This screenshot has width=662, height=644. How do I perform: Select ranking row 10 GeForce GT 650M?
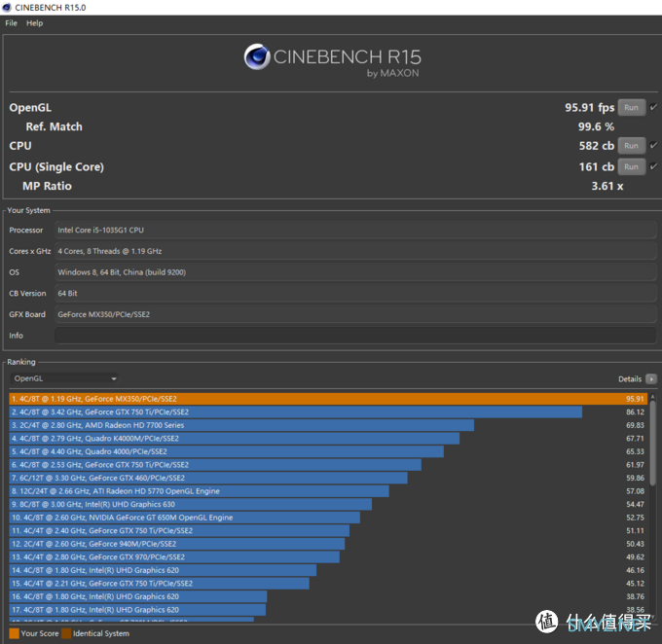(328, 518)
